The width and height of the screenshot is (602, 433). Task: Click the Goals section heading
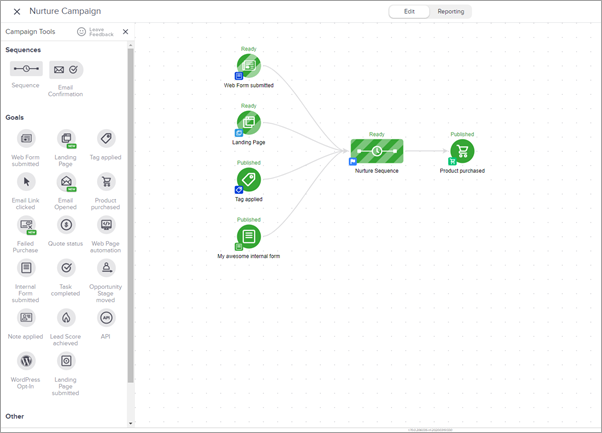[x=15, y=117]
